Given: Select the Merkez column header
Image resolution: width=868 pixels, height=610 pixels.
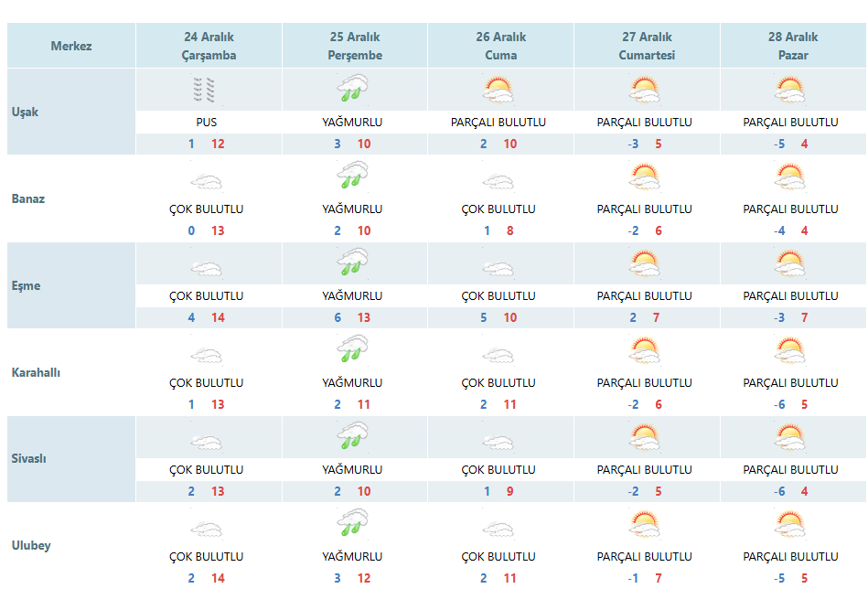Looking at the screenshot, I should click(x=71, y=46).
